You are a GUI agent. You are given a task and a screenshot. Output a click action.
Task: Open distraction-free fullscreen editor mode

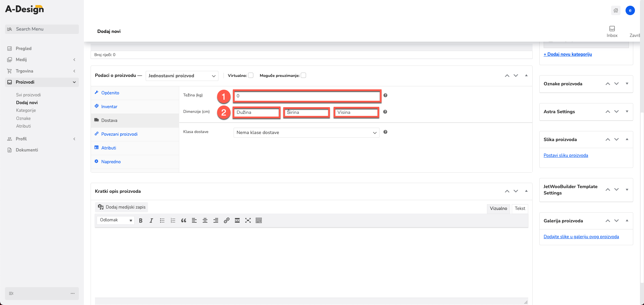248,220
